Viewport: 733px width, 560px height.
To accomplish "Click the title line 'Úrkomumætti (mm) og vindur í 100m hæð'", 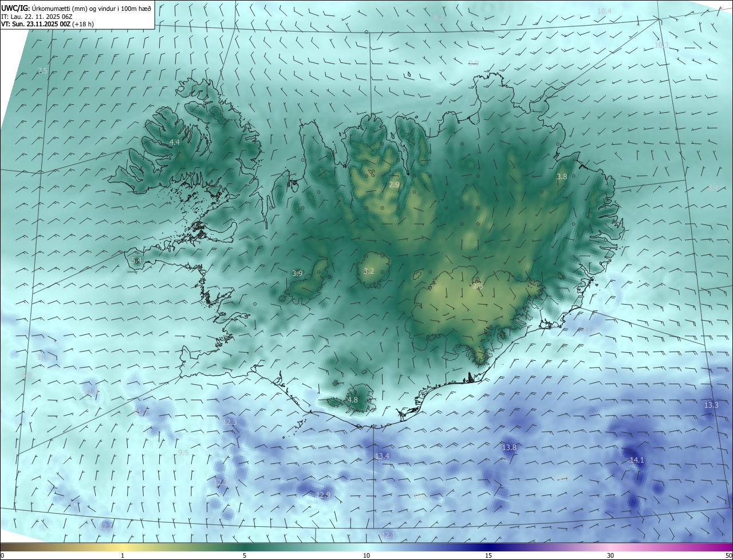I will click(92, 8).
